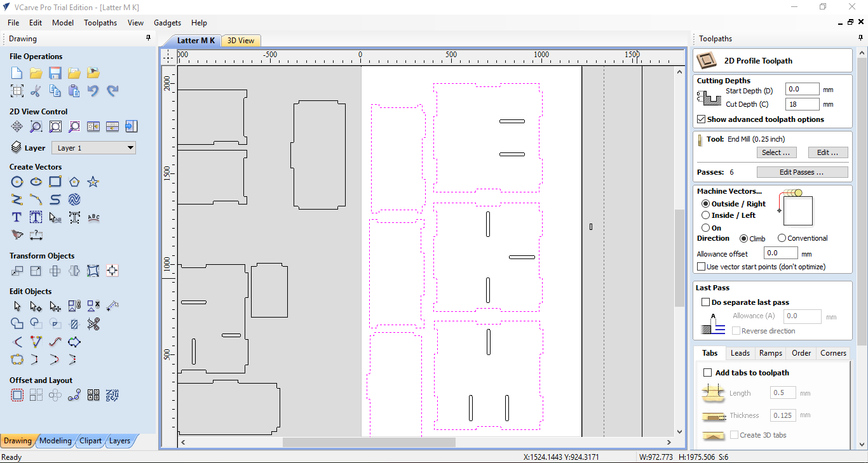The height and width of the screenshot is (463, 868).
Task: Choose the Draw Polygon tool
Action: tap(74, 182)
